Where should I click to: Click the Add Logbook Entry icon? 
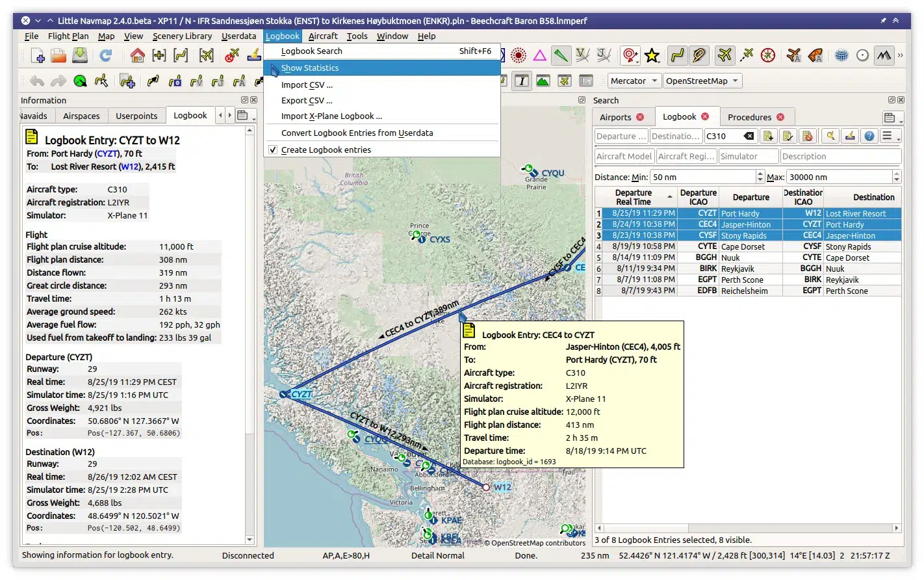[x=769, y=136]
